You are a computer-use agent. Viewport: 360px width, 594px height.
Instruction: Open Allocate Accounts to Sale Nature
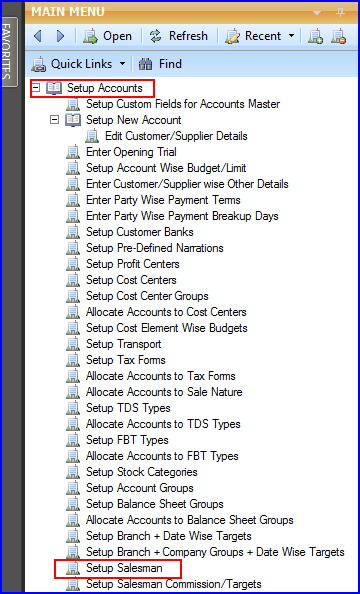click(164, 392)
